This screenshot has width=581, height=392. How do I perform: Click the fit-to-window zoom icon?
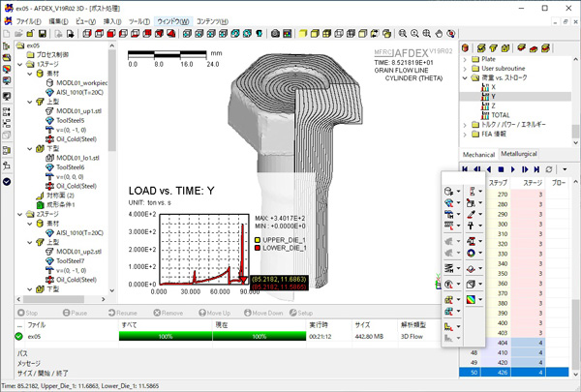426,34
